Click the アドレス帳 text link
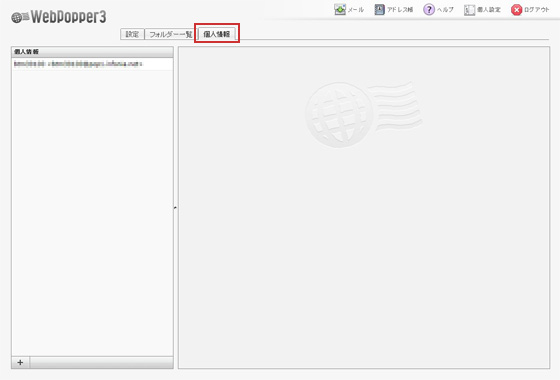 tap(400, 10)
